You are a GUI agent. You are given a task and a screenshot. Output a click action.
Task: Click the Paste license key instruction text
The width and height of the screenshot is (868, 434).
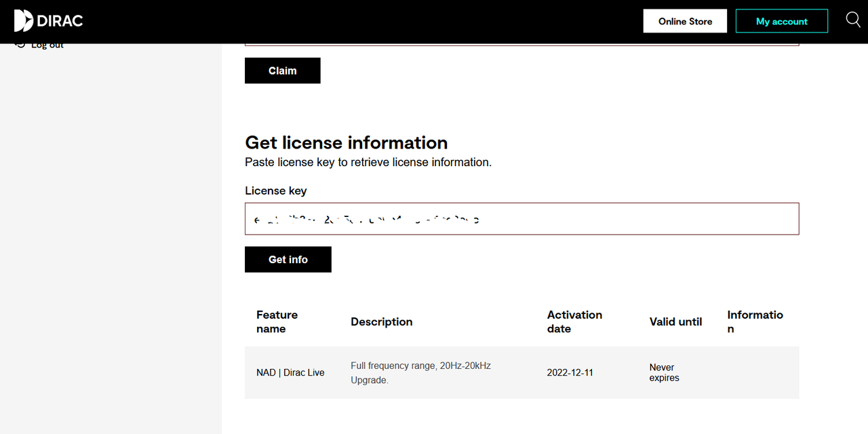(368, 162)
